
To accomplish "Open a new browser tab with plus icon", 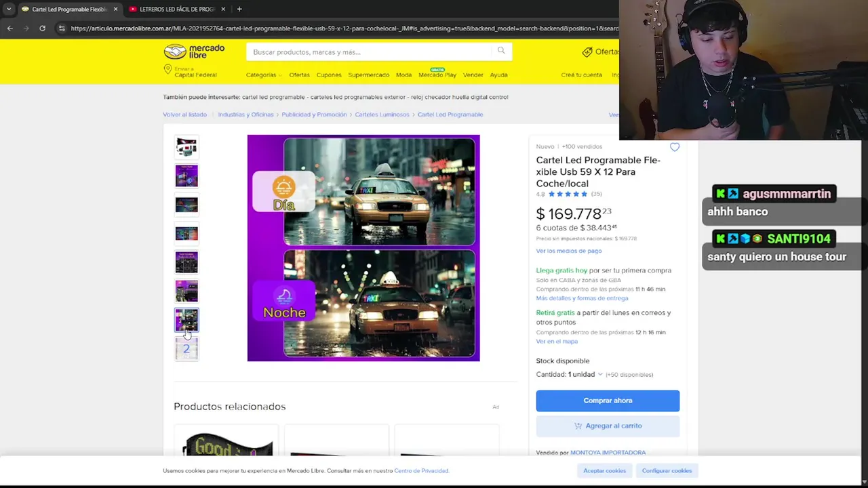I will [x=239, y=9].
